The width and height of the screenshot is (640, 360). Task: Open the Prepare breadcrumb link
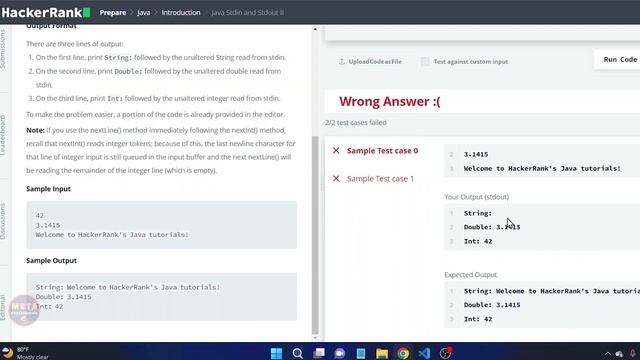click(x=113, y=13)
